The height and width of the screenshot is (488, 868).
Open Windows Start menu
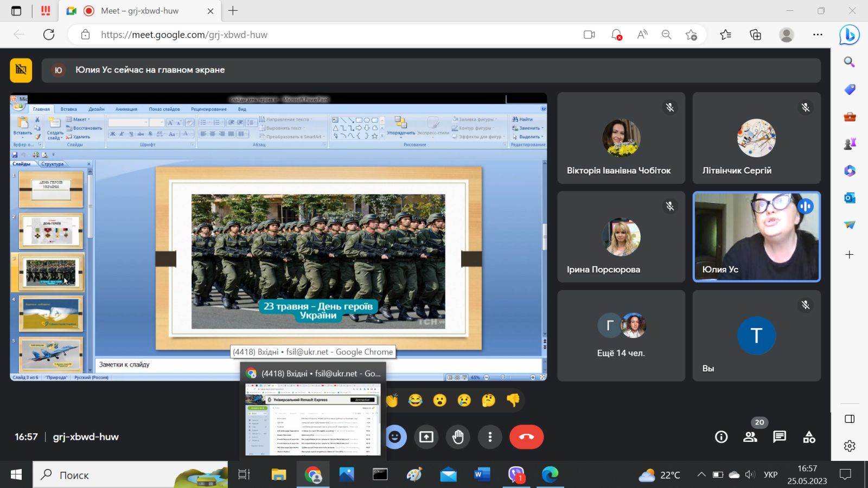(16, 475)
